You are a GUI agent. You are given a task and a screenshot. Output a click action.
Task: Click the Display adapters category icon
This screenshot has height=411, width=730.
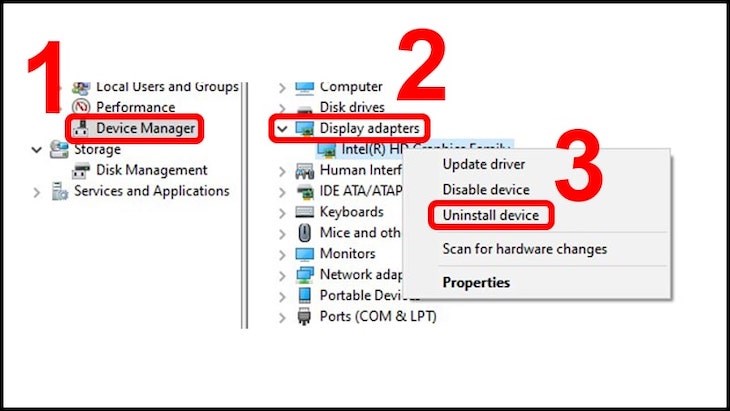coord(305,128)
